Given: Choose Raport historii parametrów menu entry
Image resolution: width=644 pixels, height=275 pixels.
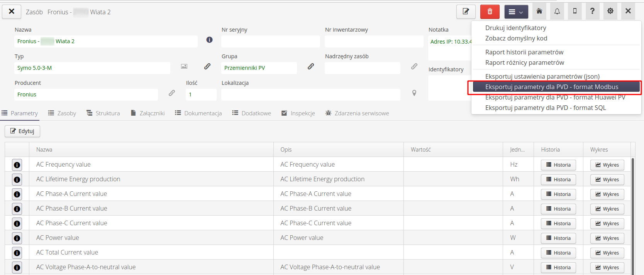Looking at the screenshot, I should click(524, 52).
